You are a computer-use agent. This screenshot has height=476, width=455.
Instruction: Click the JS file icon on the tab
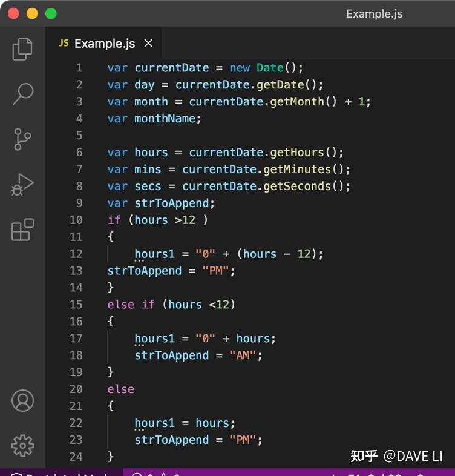(64, 43)
